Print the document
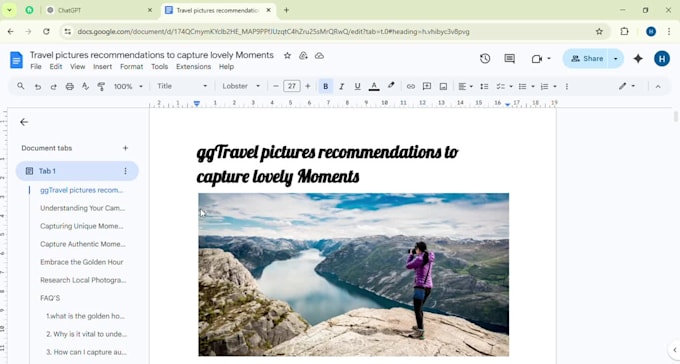The height and width of the screenshot is (364, 680). (69, 86)
